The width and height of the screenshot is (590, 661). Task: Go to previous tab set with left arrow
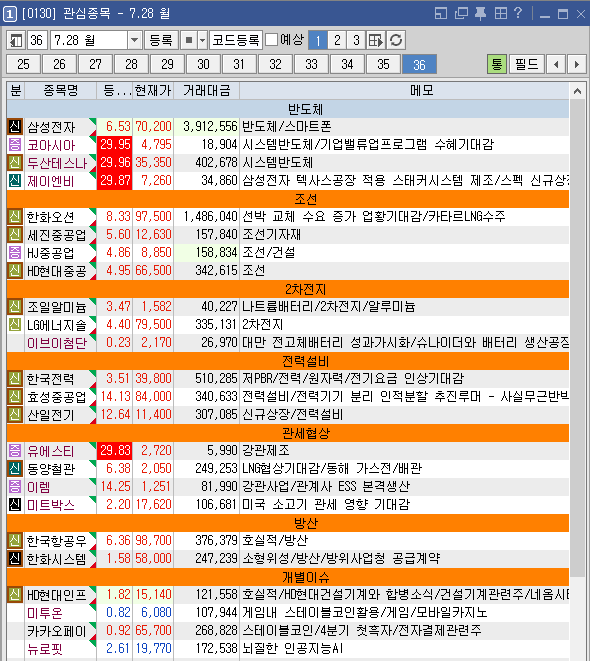556,64
